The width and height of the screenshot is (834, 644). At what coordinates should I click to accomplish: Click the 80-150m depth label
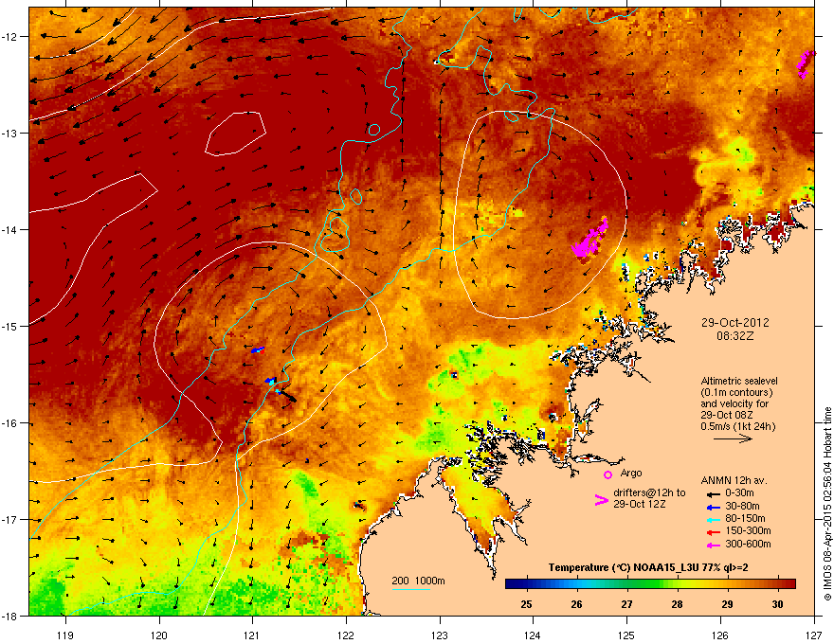(x=745, y=519)
